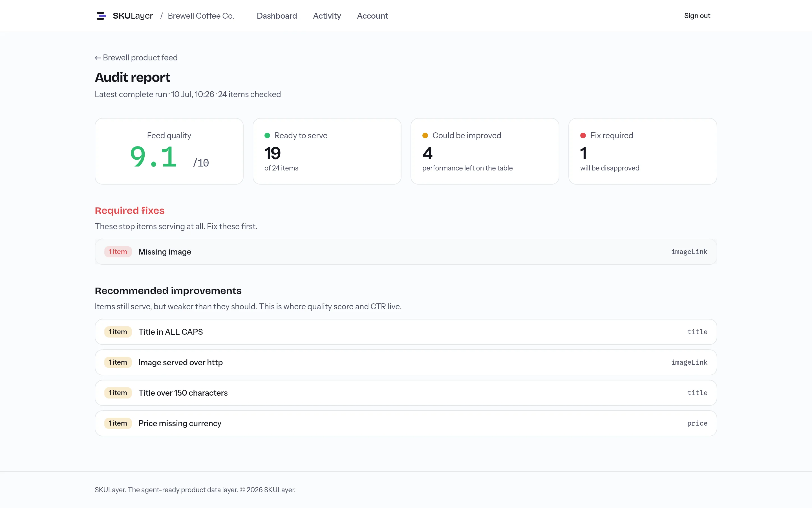The height and width of the screenshot is (508, 812).
Task: Go to the Dashboard menu item
Action: 277,16
